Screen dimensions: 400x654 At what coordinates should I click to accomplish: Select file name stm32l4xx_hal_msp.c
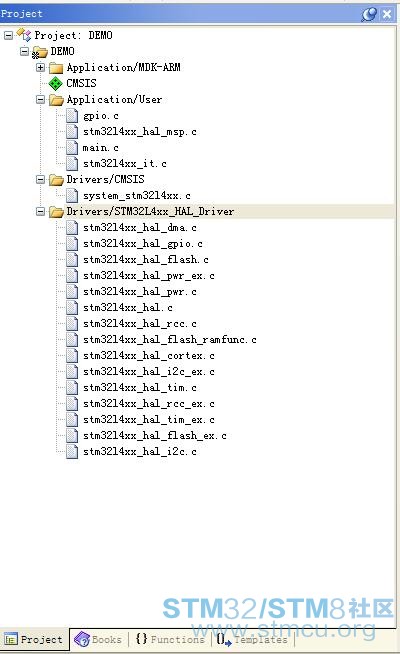(140, 132)
